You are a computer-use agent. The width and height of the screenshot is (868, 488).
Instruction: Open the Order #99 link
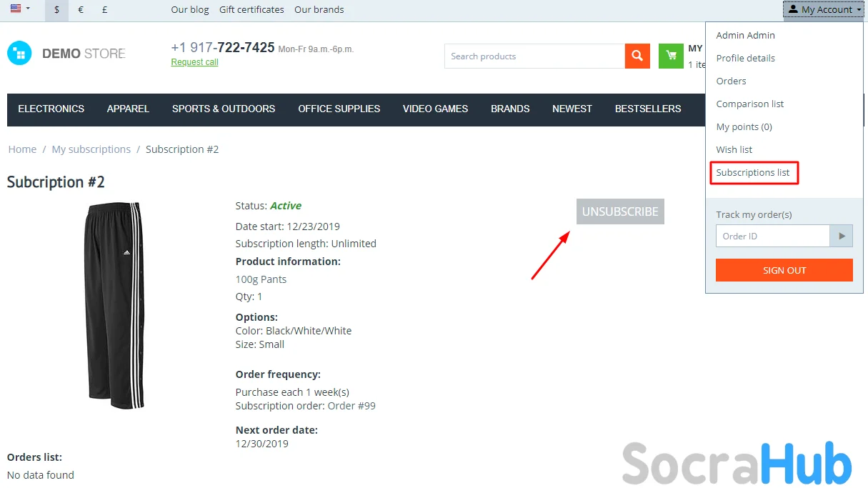[351, 406]
